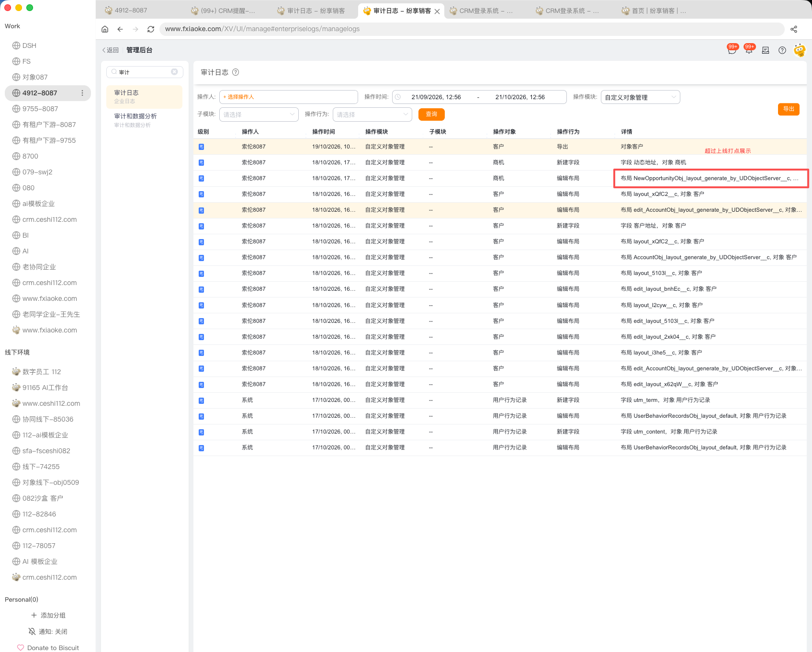Select the 对象087 sidebar entry

[x=48, y=77]
